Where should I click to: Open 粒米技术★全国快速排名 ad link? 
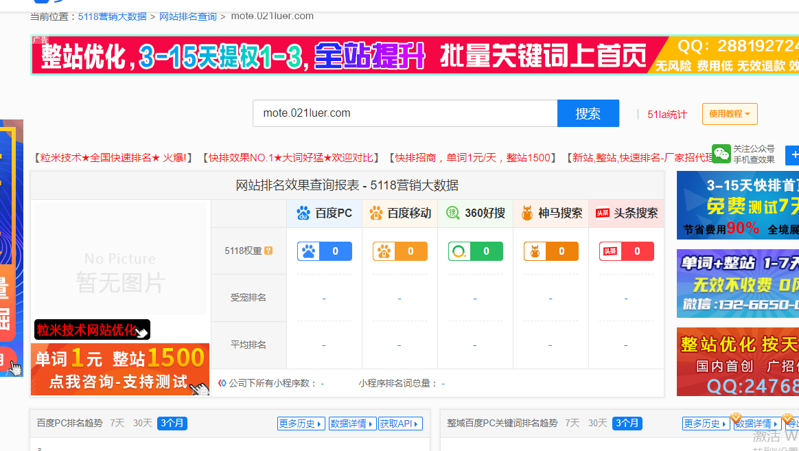point(114,158)
